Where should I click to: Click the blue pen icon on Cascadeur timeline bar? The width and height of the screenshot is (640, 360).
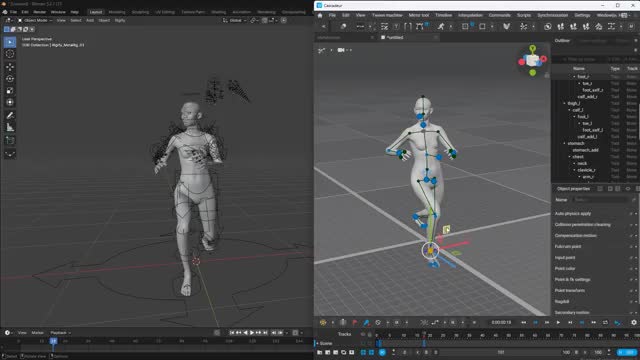366,322
